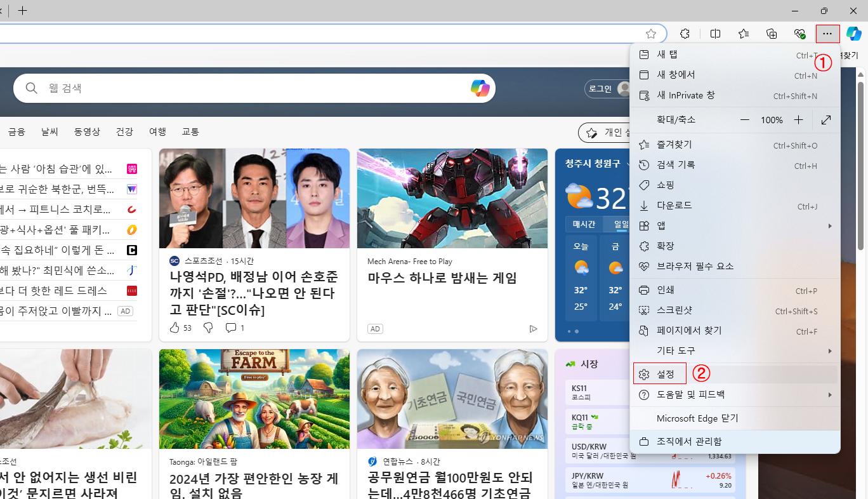868x499 pixels.
Task: Click 조직에서 관리함 entry
Action: (x=735, y=441)
